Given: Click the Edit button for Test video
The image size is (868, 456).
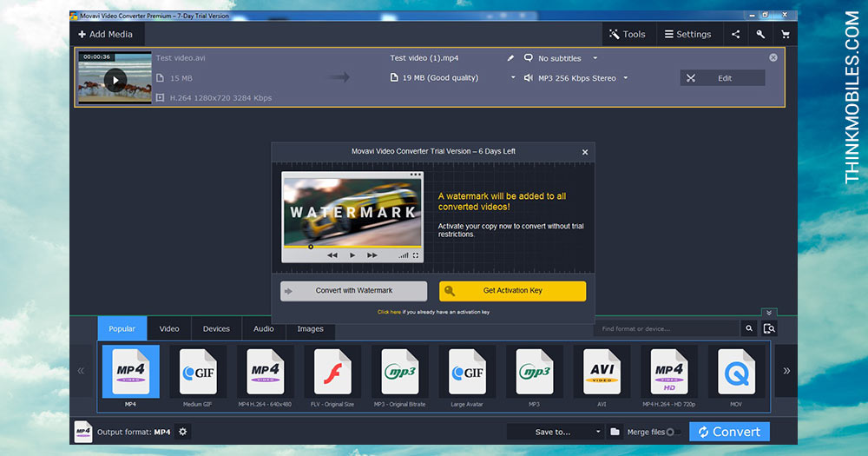Looking at the screenshot, I should [x=722, y=78].
